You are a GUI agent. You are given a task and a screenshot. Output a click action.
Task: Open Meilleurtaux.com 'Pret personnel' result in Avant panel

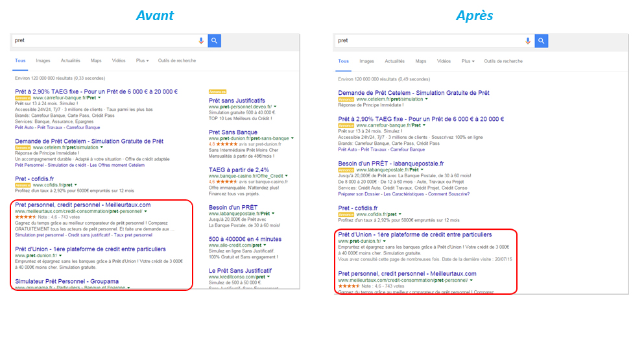click(x=83, y=205)
